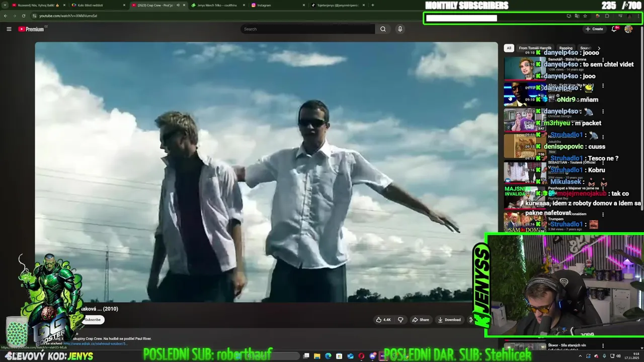Click the YouTube search input field
This screenshot has height=362, width=644.
coord(307,29)
